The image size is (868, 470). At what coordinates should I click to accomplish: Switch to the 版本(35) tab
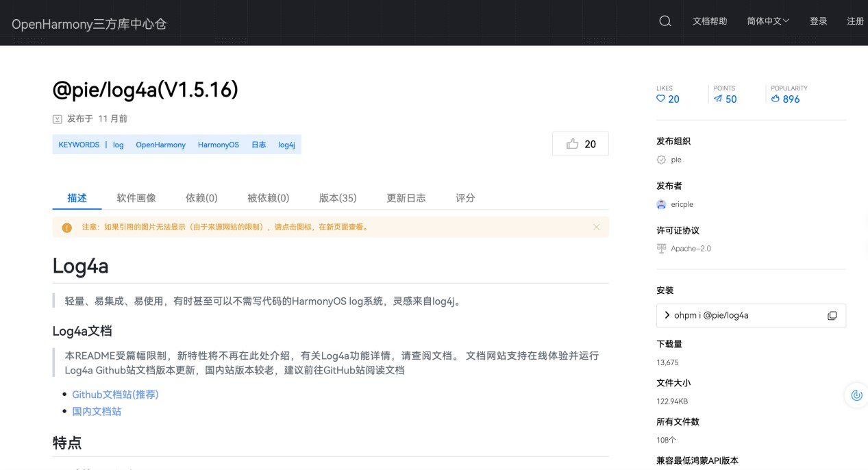(338, 198)
